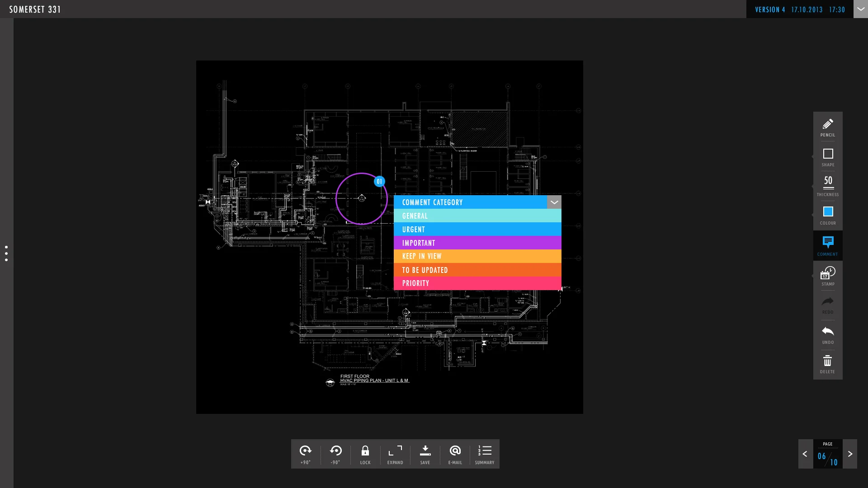Choose the To Be Updated category
Screen dimensions: 868x488
pyautogui.click(x=477, y=270)
